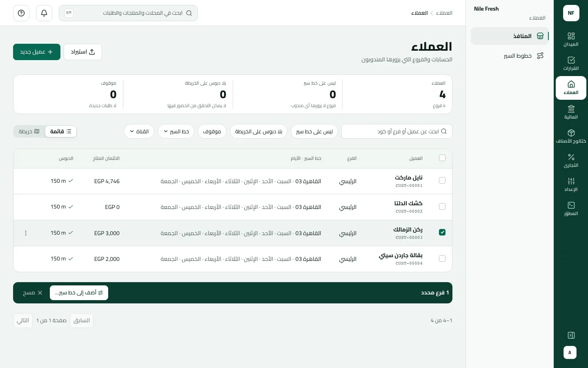
Task: Open the المطوّر developer section
Action: pyautogui.click(x=571, y=209)
